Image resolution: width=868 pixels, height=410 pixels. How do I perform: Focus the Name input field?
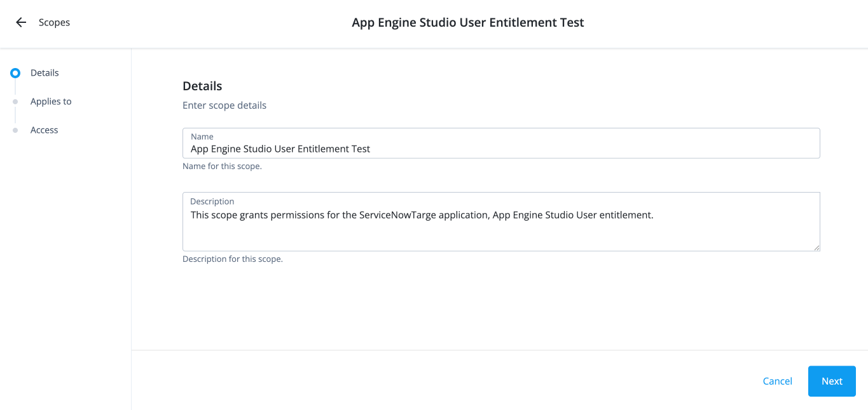(501, 143)
